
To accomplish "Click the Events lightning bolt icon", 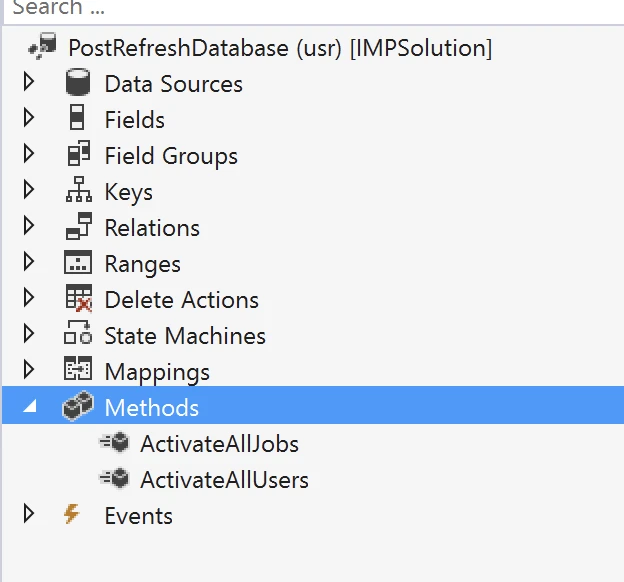I will 71,515.
